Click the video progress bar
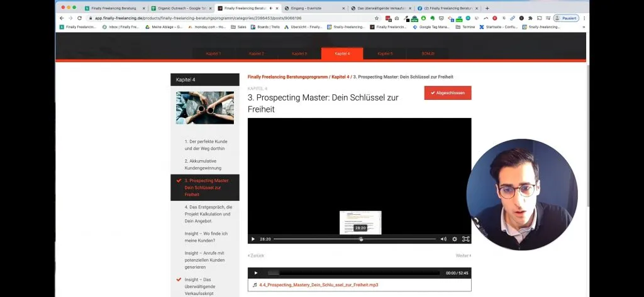The image size is (644, 297). tap(355, 239)
